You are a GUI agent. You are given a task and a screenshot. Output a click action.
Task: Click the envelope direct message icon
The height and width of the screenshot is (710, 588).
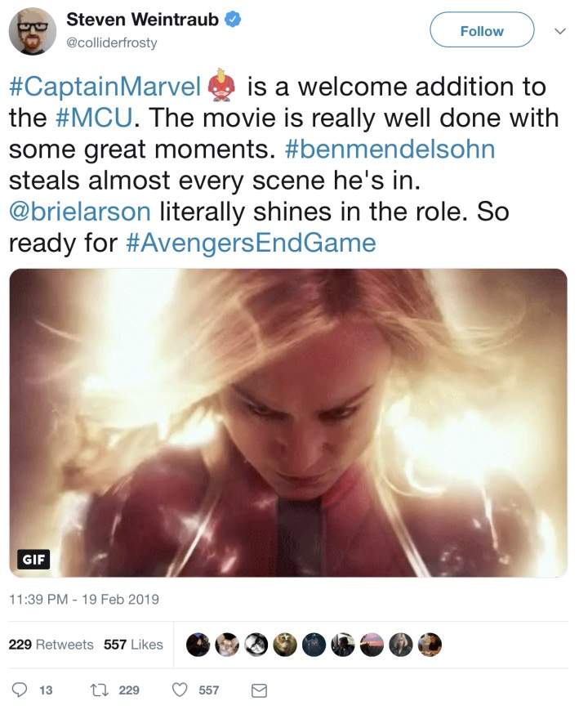coord(259,690)
